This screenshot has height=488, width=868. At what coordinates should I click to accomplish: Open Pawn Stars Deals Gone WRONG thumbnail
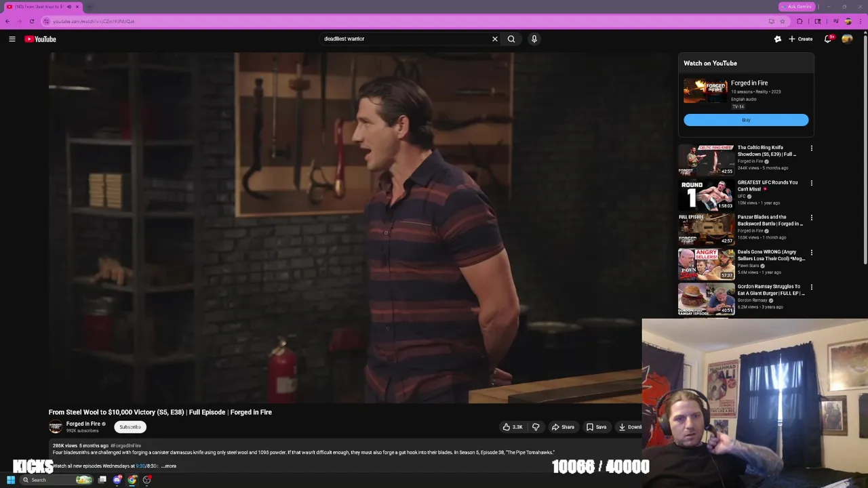[x=706, y=264]
